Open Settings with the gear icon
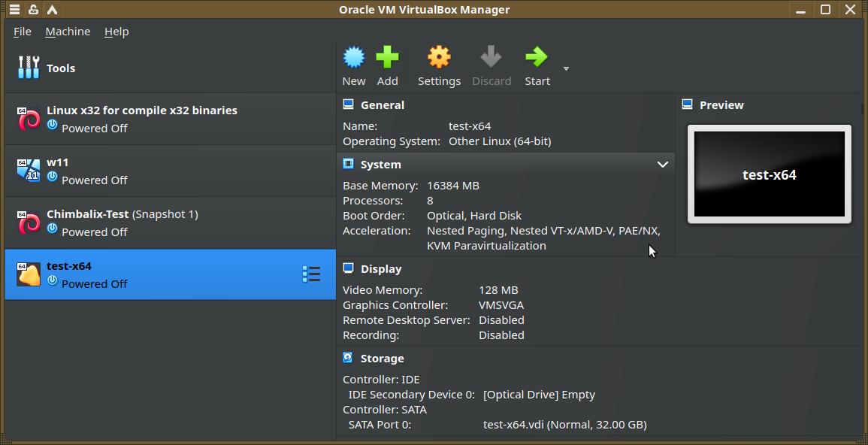This screenshot has height=445, width=868. tap(439, 58)
